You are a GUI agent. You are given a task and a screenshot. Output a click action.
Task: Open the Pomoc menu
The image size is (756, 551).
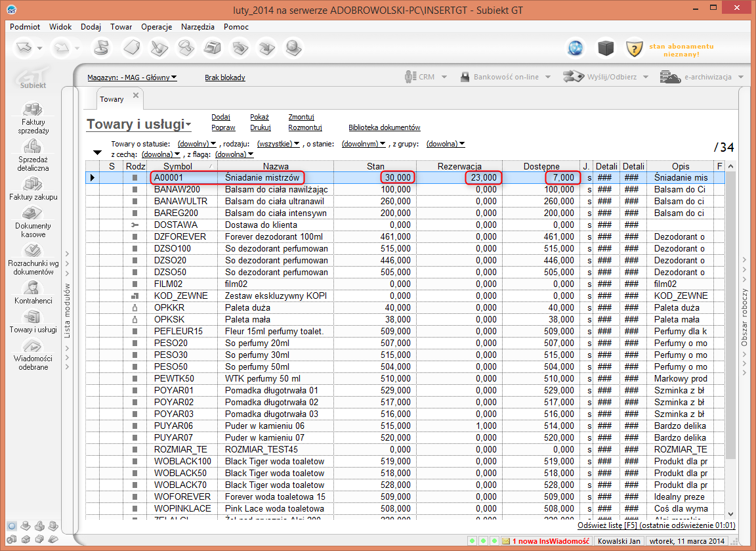coord(236,26)
